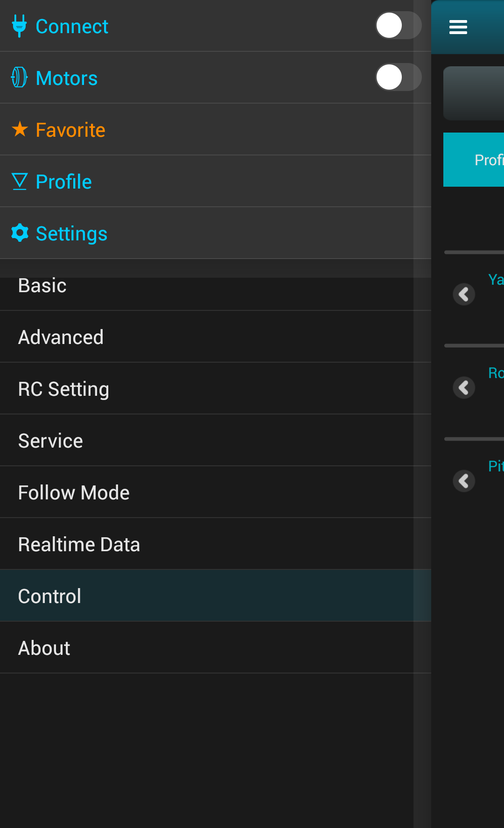This screenshot has height=828, width=504.
Task: Toggle the Motors switch
Action: click(x=398, y=77)
